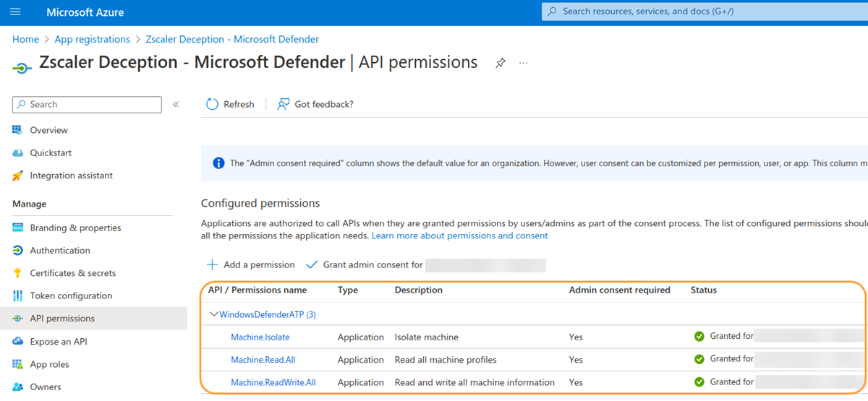Click green granted check for Machine.Read.All

point(699,359)
